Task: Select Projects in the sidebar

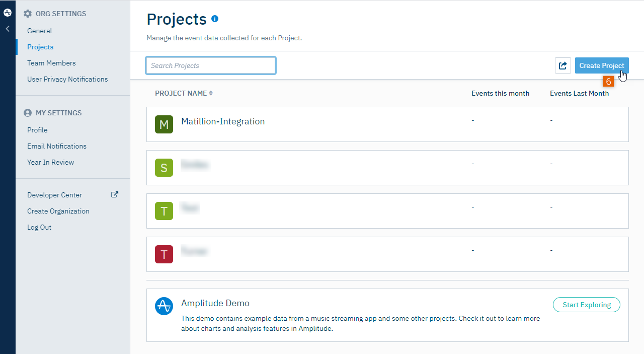Action: tap(40, 47)
